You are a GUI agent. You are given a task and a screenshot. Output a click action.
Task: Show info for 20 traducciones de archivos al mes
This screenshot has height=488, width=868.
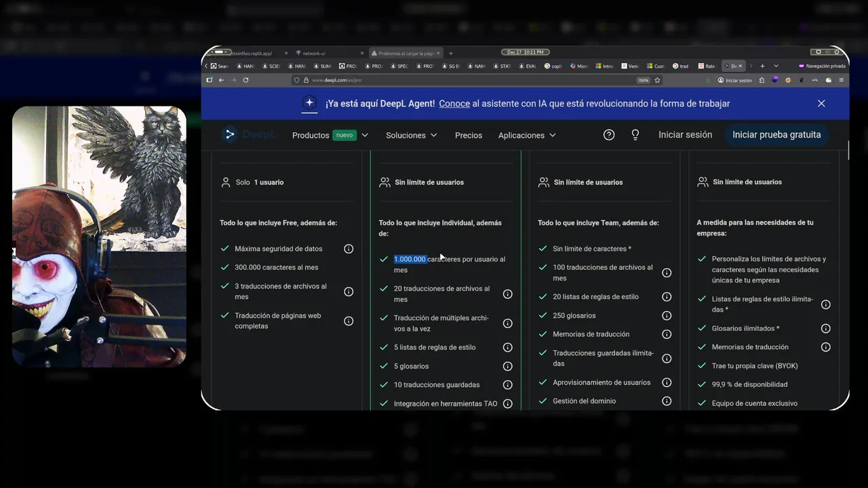[x=507, y=294]
